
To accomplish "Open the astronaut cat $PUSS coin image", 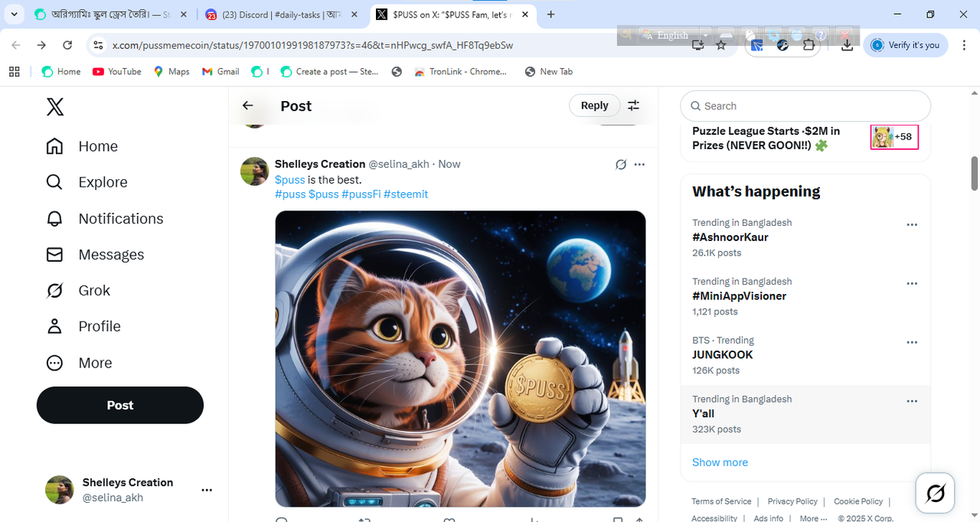I will pos(460,359).
